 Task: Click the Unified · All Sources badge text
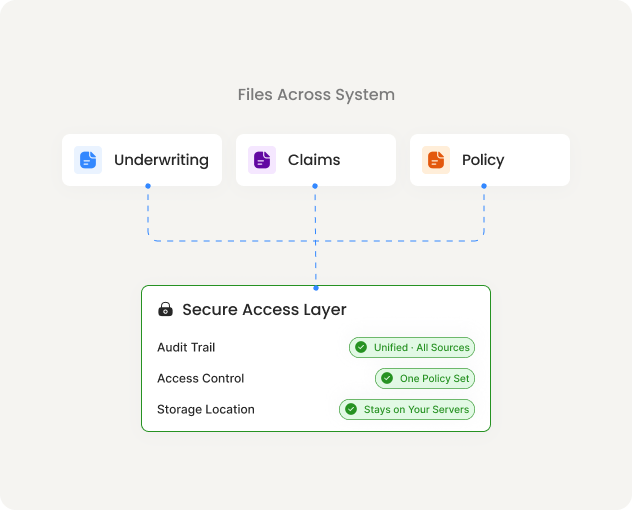tap(421, 348)
